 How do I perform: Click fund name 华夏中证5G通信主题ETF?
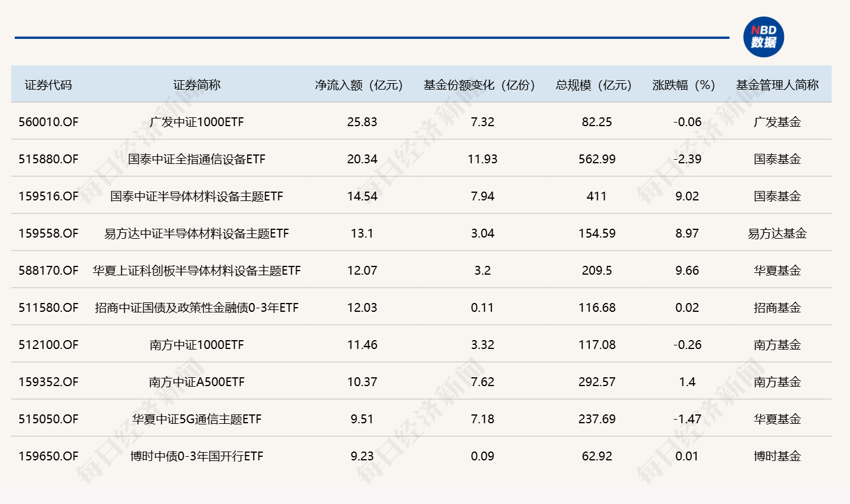pos(197,419)
